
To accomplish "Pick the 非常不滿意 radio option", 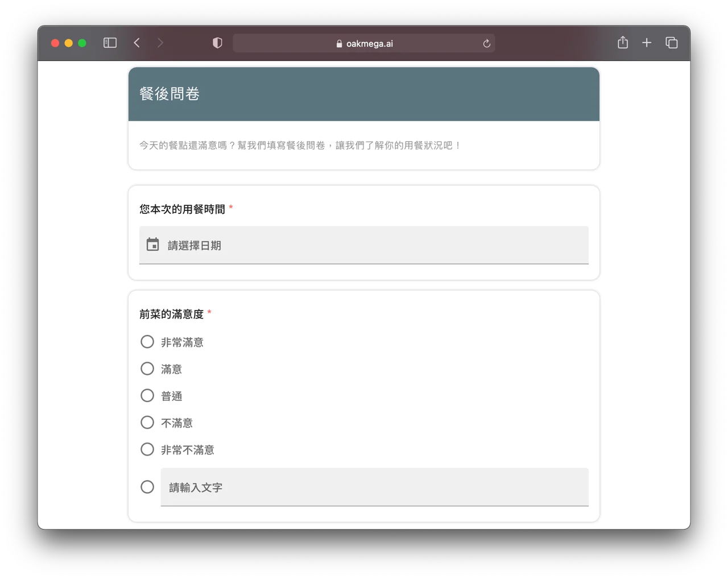I will click(x=147, y=449).
